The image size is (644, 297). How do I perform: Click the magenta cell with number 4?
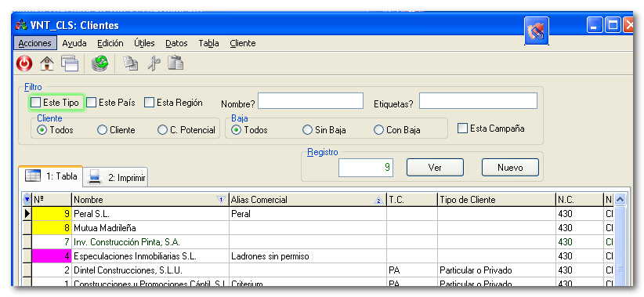[x=52, y=256]
